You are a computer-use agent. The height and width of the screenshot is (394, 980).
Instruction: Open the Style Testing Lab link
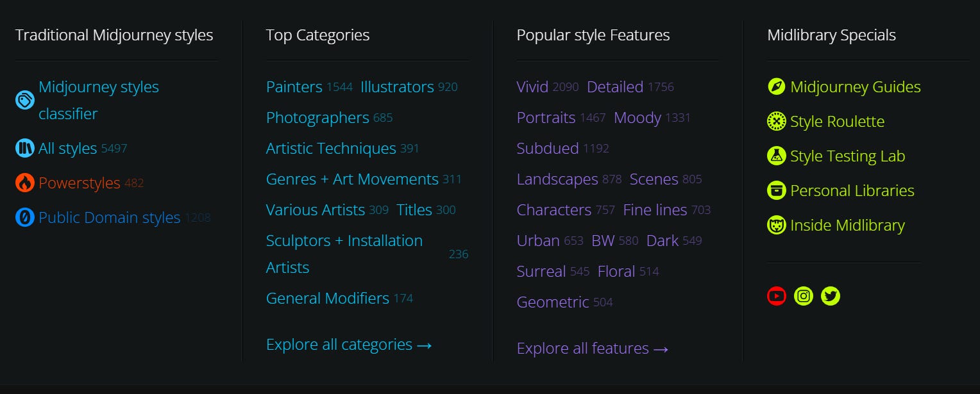click(848, 156)
